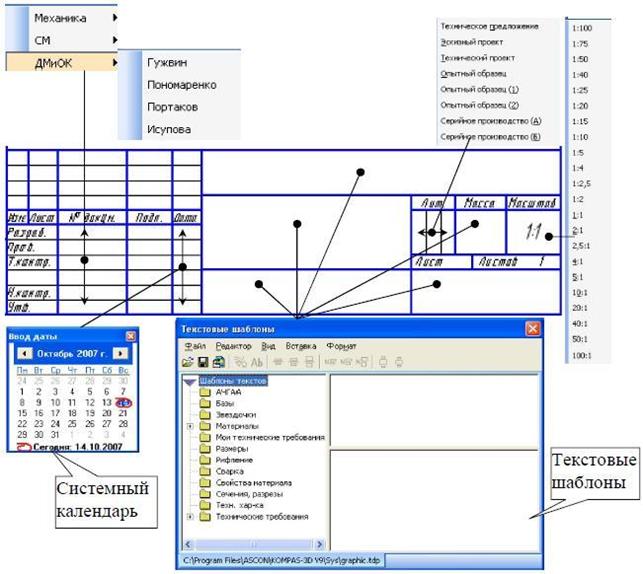Image resolution: width=643 pixels, height=574 pixels.
Task: Open the Вставка menu
Action: point(301,346)
